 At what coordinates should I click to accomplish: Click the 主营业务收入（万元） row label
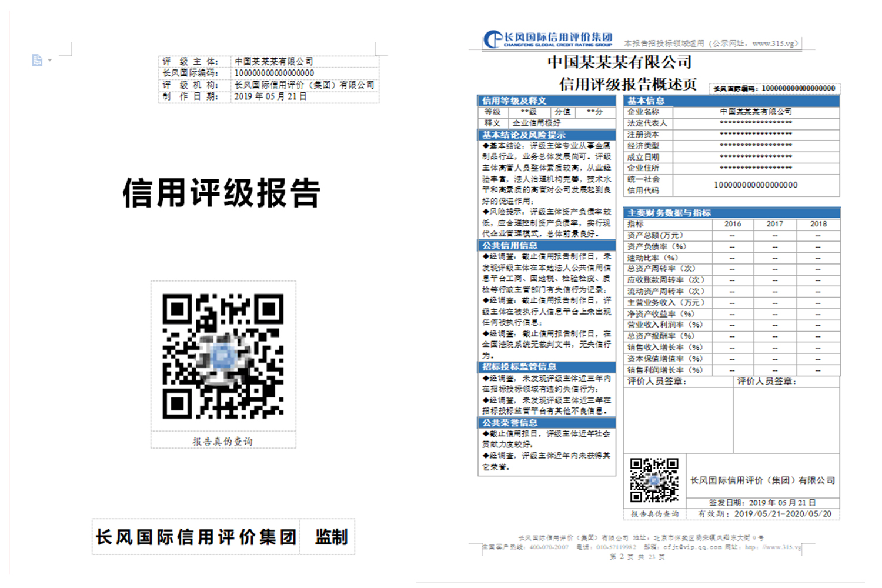(x=666, y=302)
